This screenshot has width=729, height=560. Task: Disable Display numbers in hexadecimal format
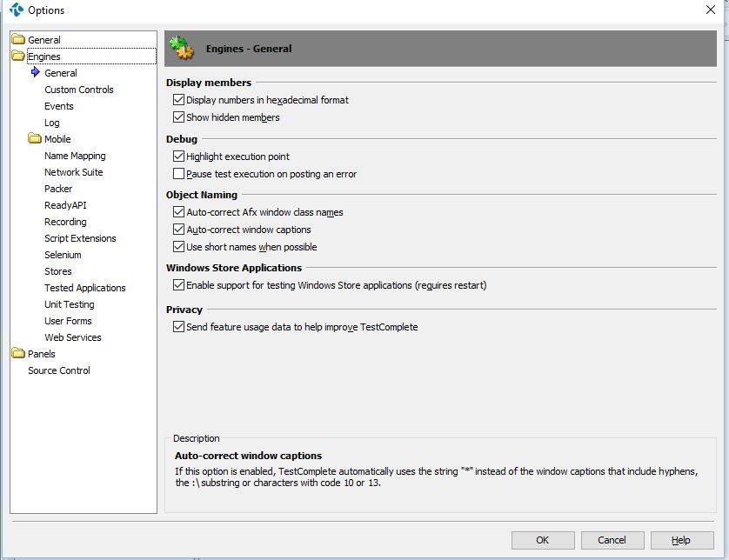coord(179,100)
